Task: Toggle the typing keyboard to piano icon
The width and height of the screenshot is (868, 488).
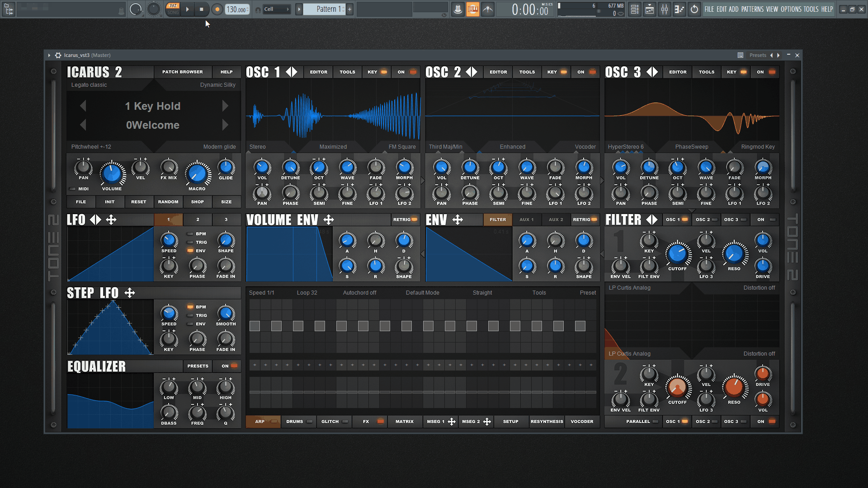Action: coord(472,9)
